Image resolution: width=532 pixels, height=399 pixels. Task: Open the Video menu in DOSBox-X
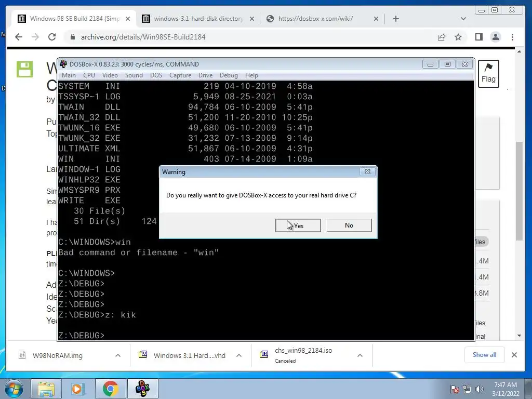coord(110,75)
